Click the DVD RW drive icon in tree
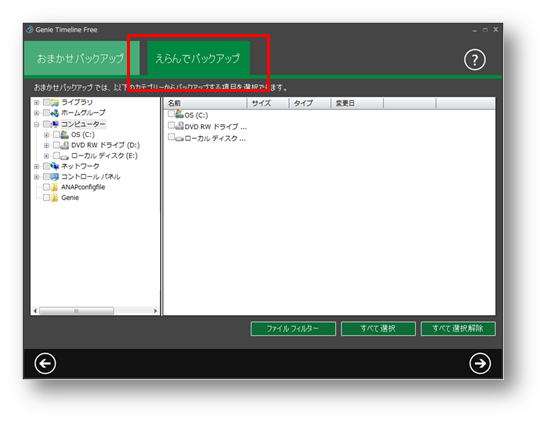The height and width of the screenshot is (422, 546). pos(65,145)
